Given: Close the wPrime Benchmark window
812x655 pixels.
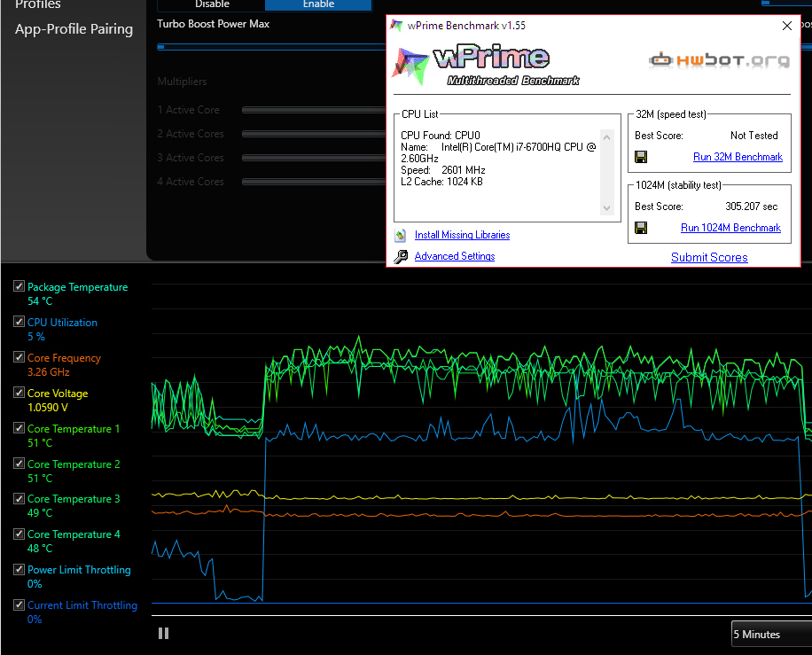Looking at the screenshot, I should [786, 26].
